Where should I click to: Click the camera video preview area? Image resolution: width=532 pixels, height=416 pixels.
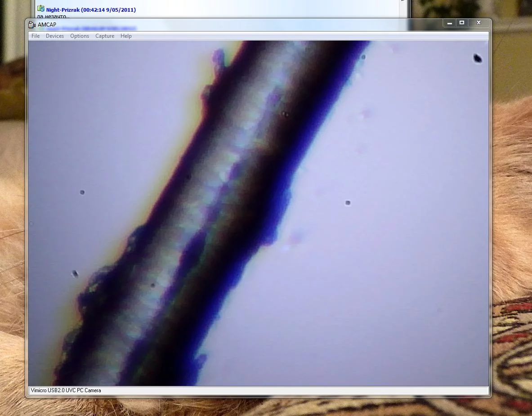click(x=259, y=213)
